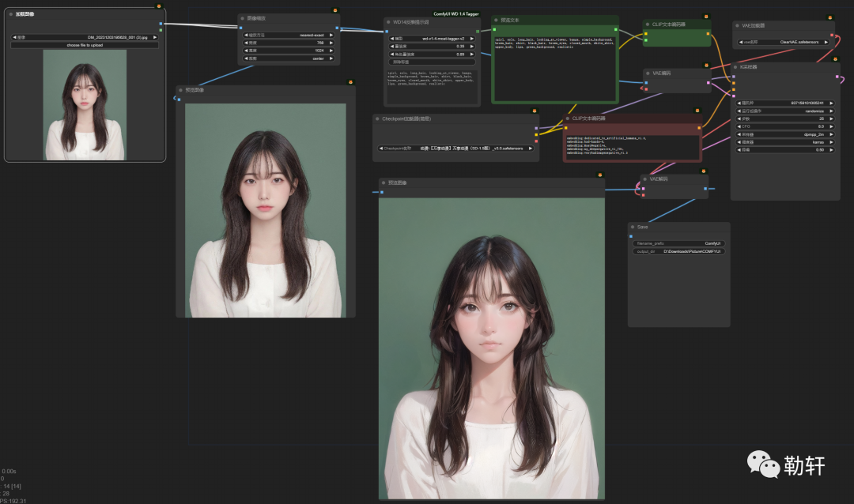Click the ComfyUI WD 1.4 Tagger badge
Image resolution: width=854 pixels, height=504 pixels.
point(456,14)
